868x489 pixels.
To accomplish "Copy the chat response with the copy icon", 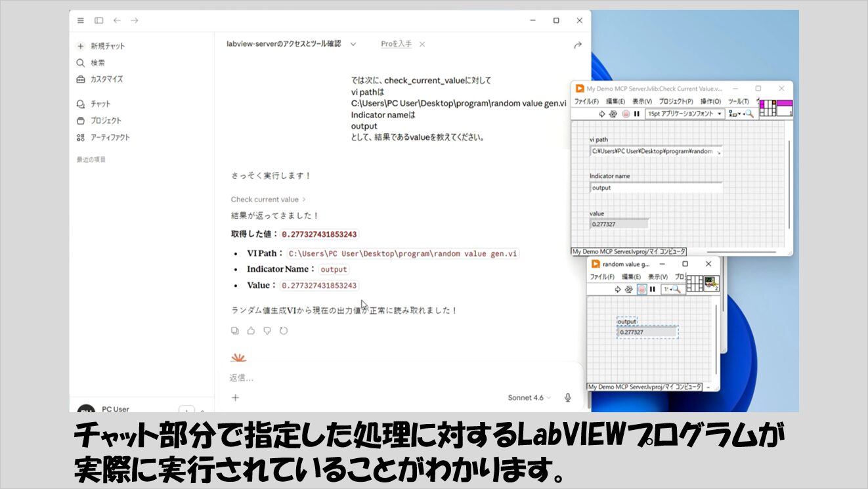I will pos(235,331).
